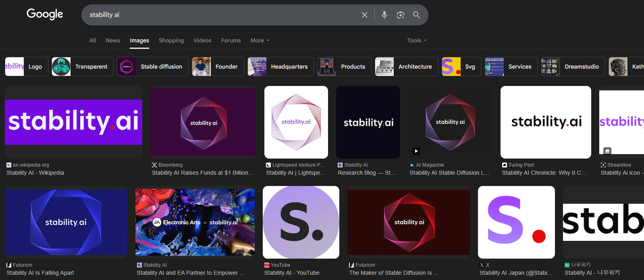The height and width of the screenshot is (280, 644).
Task: Click the Lightspeed Venture favicon
Action: (268, 165)
